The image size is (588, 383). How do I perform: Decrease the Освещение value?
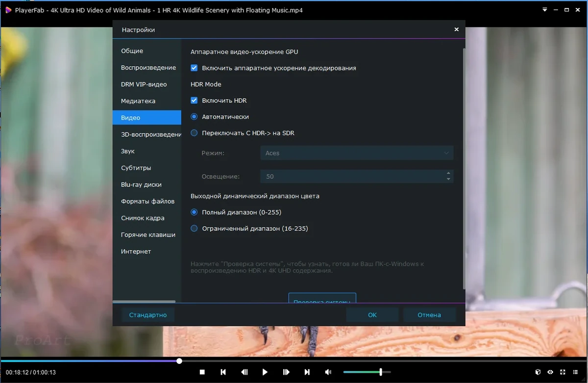pos(448,179)
